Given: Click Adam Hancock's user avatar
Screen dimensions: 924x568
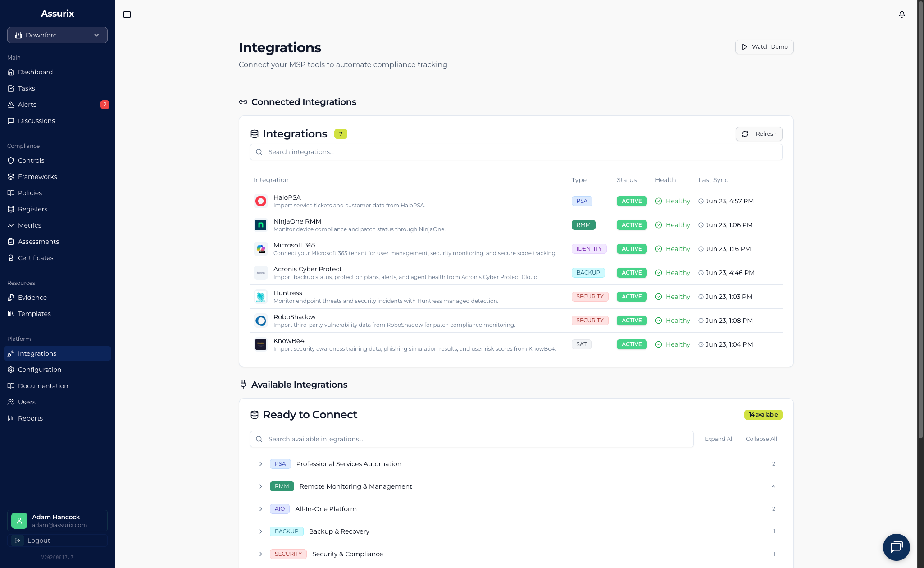Looking at the screenshot, I should [x=19, y=521].
